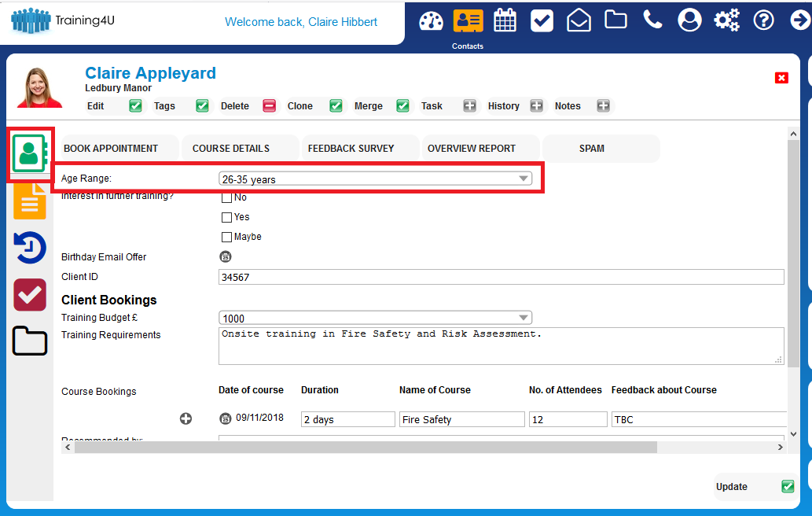Click the horizontal scrollbar thumb
Screen dimensions: 812x516
pyautogui.click(x=366, y=447)
